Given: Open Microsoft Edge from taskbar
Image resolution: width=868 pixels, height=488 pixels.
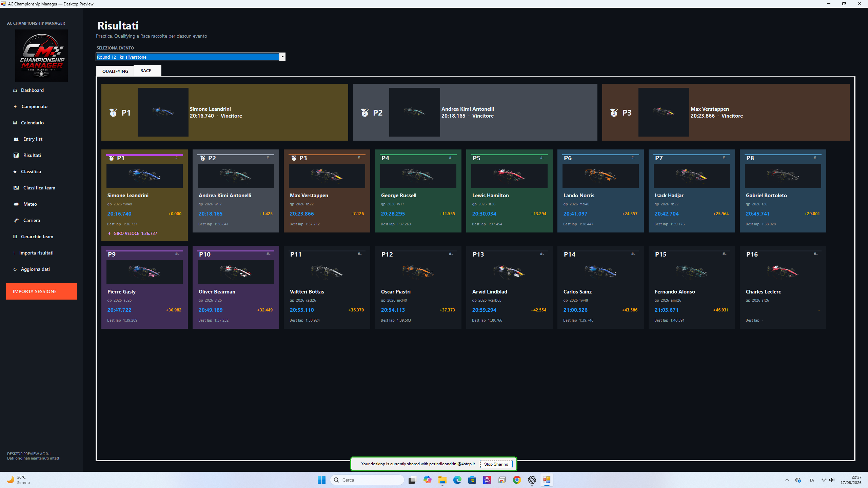Looking at the screenshot, I should click(457, 480).
